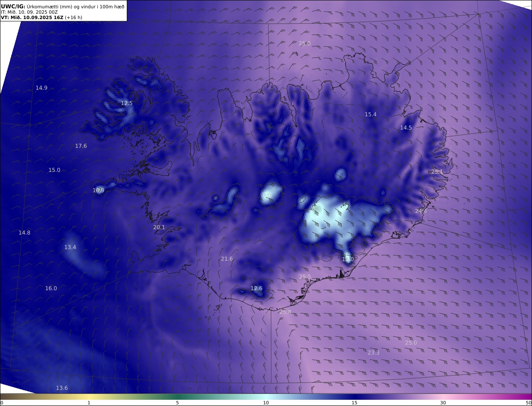Click the 15.4 value label
532x406 pixels.
pos(370,115)
